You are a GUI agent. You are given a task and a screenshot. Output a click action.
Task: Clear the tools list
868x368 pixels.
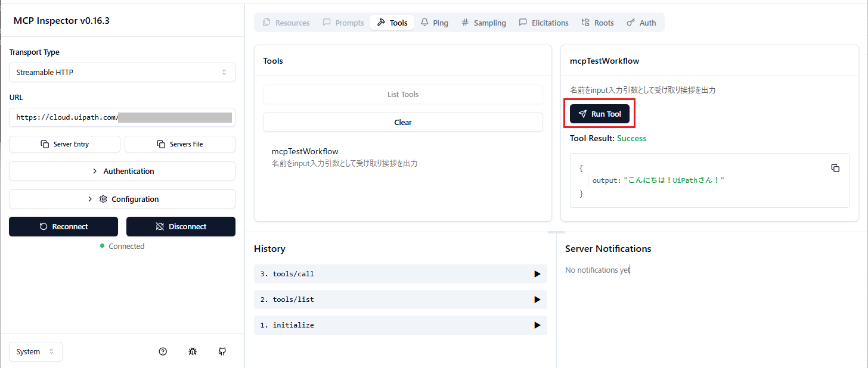403,122
